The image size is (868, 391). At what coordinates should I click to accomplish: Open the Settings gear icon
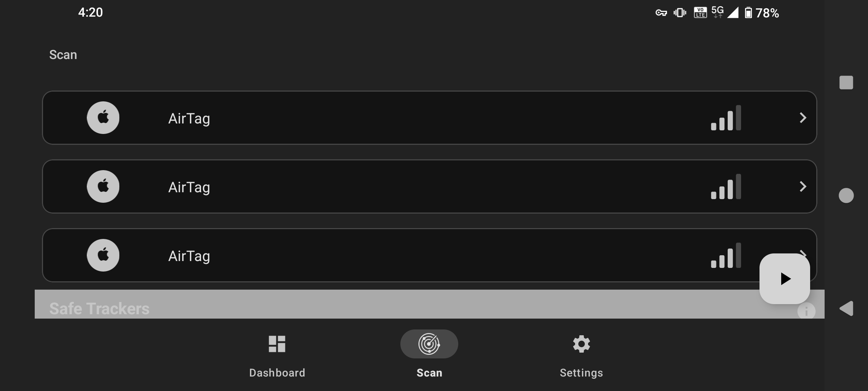[x=581, y=344]
